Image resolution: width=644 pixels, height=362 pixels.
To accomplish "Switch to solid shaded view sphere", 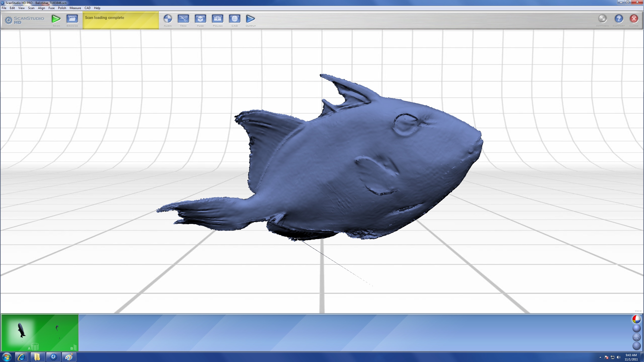I will (x=636, y=328).
